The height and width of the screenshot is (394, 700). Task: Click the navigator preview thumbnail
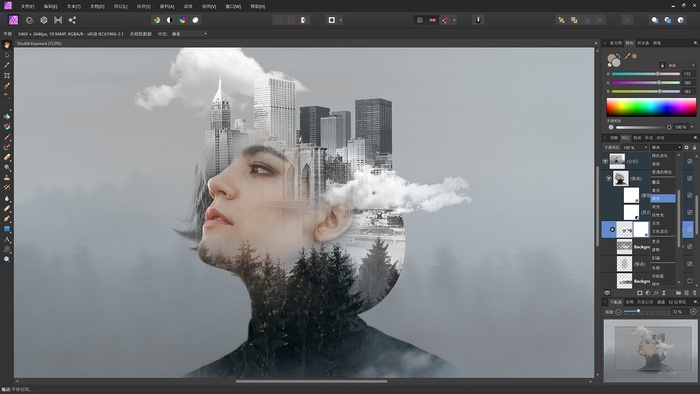pyautogui.click(x=651, y=350)
